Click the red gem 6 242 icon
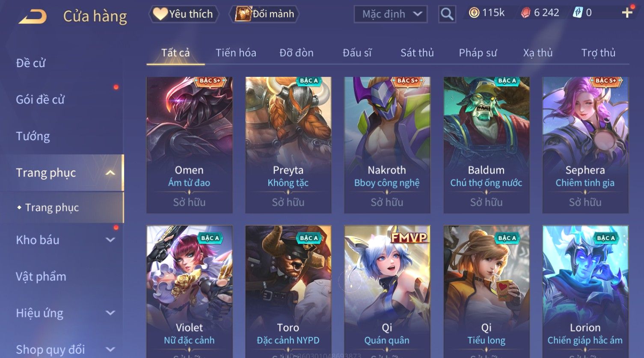The width and height of the screenshot is (644, 358). coord(525,13)
